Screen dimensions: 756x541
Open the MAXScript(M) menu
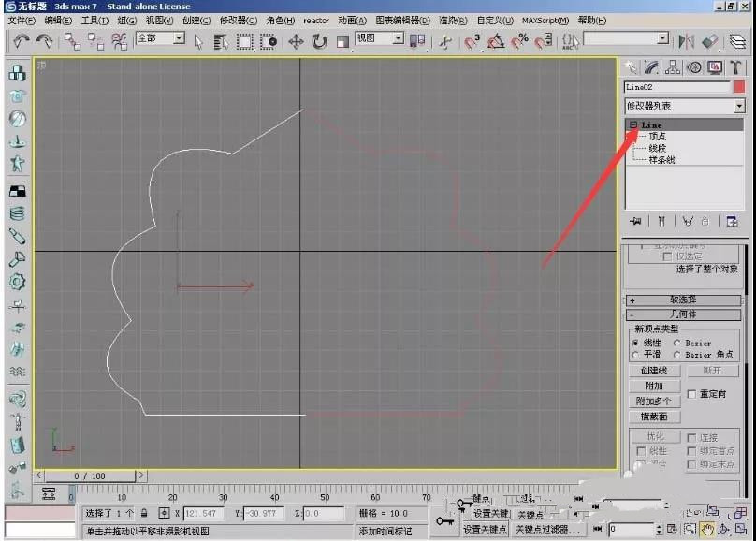pos(545,21)
